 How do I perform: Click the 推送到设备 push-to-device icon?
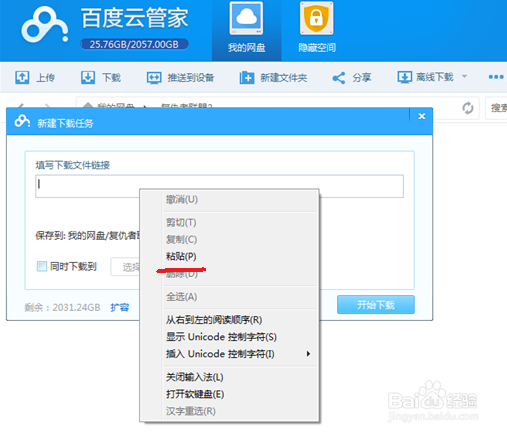(x=154, y=78)
